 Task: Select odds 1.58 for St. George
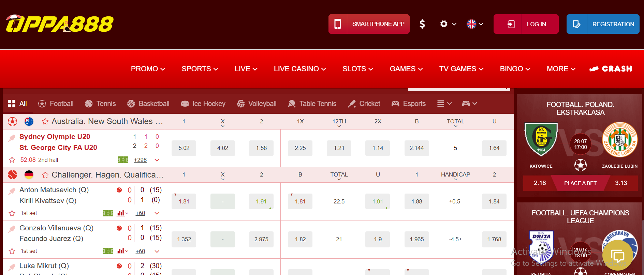click(x=261, y=148)
